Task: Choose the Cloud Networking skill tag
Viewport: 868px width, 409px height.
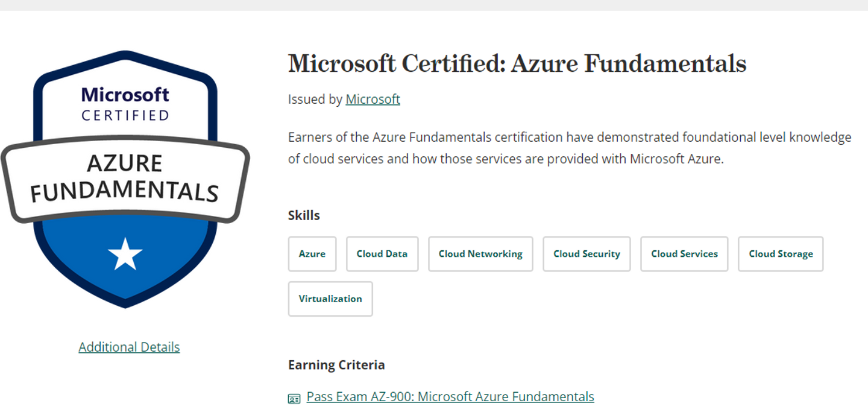Action: tap(480, 254)
